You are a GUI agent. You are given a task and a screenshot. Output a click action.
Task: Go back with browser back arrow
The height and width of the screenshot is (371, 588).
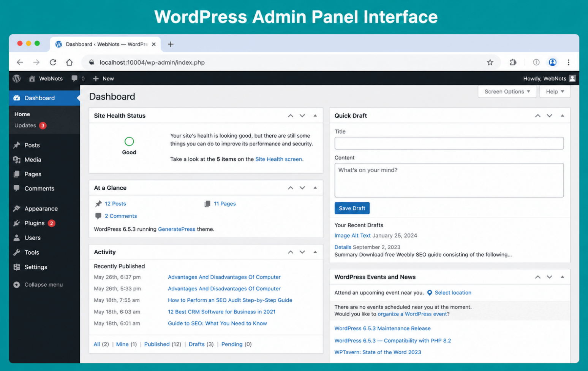[x=20, y=62]
